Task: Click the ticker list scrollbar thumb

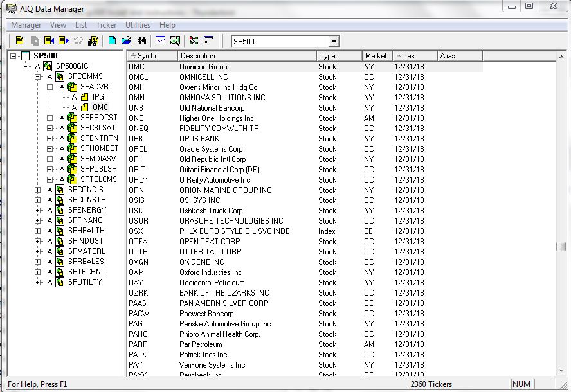Action: 561,246
